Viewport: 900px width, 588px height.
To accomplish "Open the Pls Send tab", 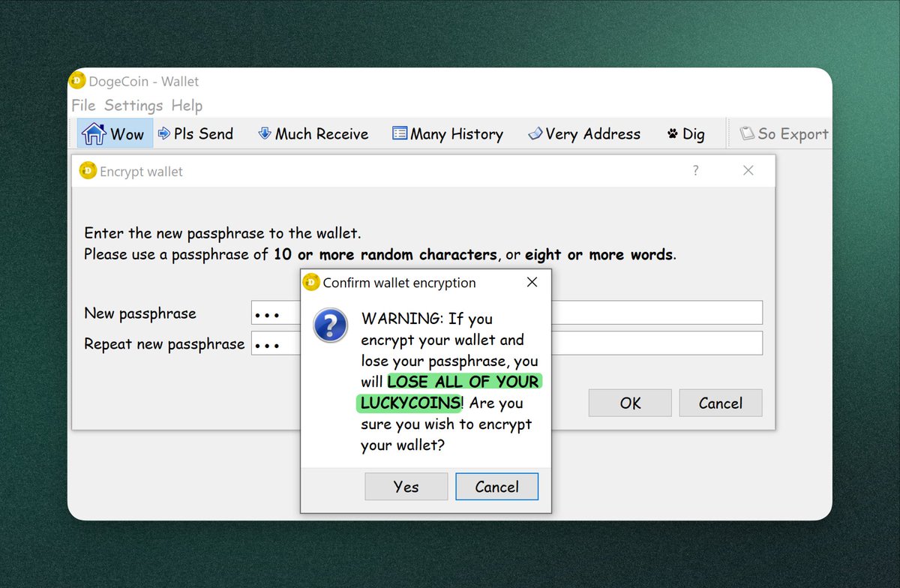I will 196,133.
